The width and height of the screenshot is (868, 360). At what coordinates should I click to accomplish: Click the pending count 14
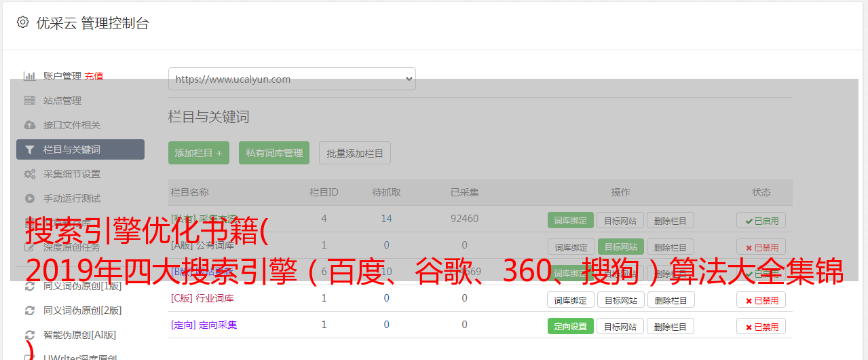386,219
